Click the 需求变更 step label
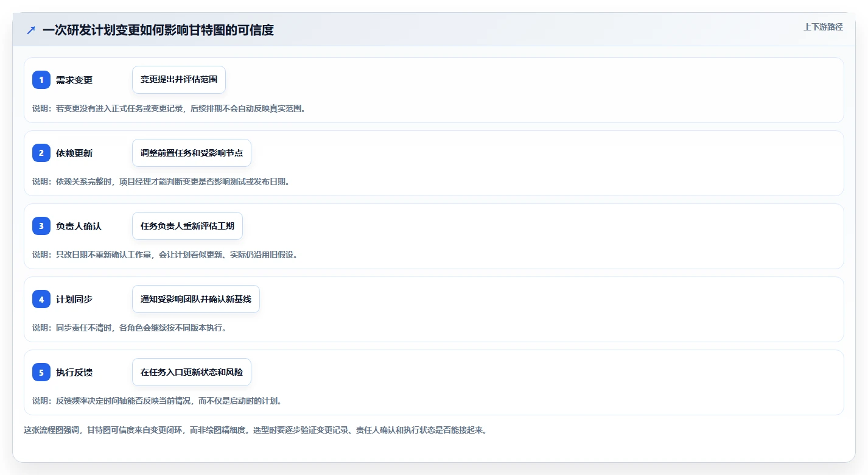 pos(74,80)
